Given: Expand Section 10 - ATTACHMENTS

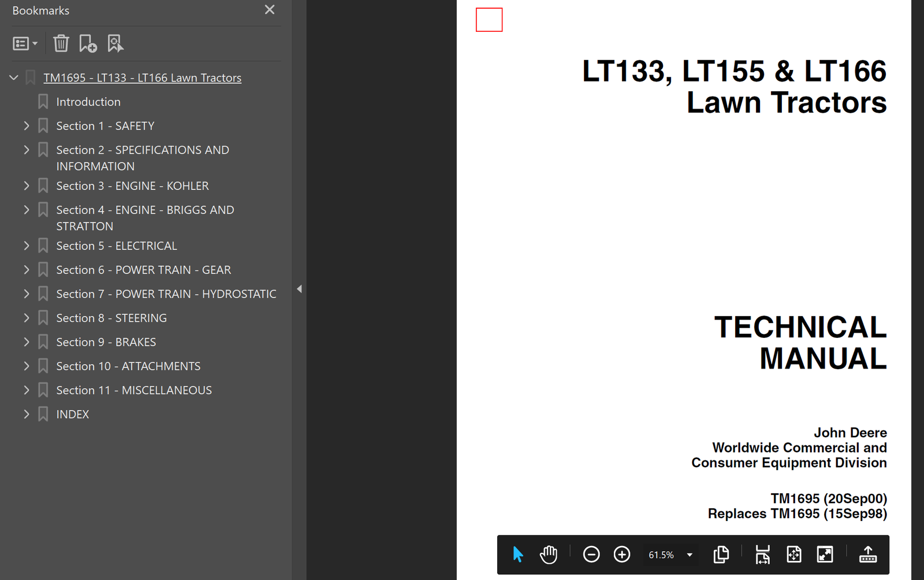Looking at the screenshot, I should (x=27, y=366).
